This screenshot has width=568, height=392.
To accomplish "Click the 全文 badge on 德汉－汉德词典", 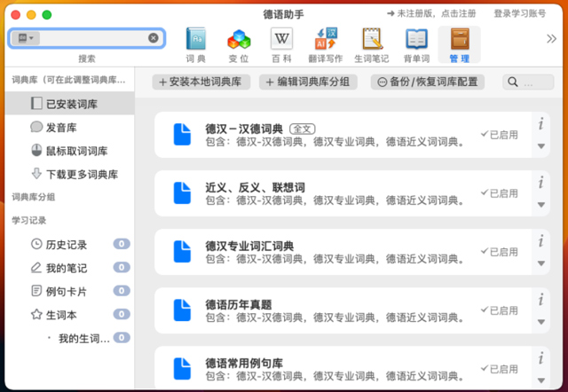I will tap(302, 129).
